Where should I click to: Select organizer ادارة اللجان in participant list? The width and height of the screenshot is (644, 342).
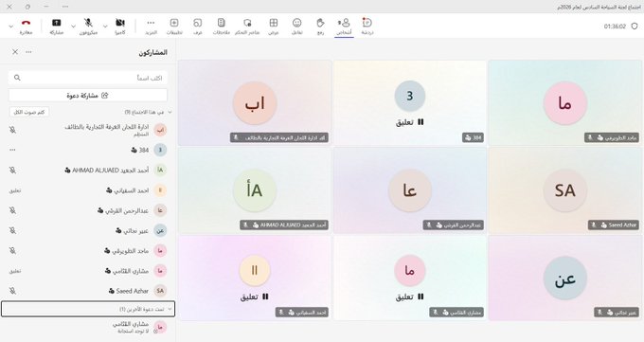pos(88,130)
